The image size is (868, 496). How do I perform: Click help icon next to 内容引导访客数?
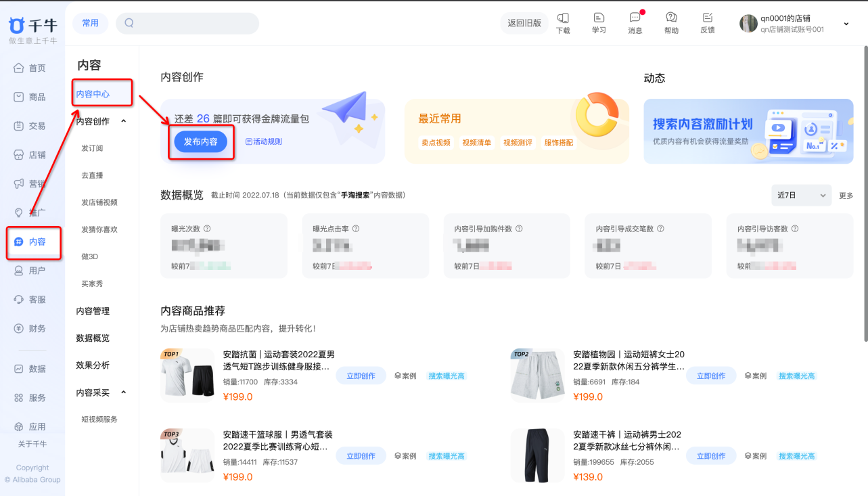[795, 229]
